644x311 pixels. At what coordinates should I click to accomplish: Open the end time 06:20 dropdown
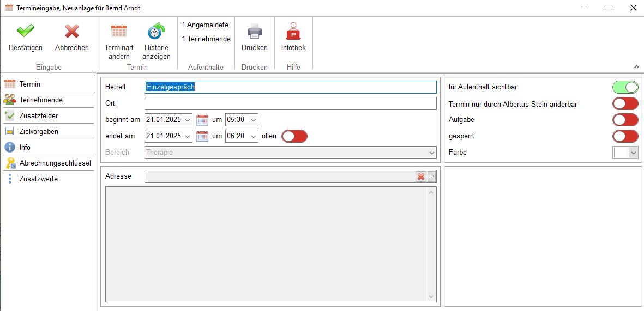pyautogui.click(x=253, y=136)
